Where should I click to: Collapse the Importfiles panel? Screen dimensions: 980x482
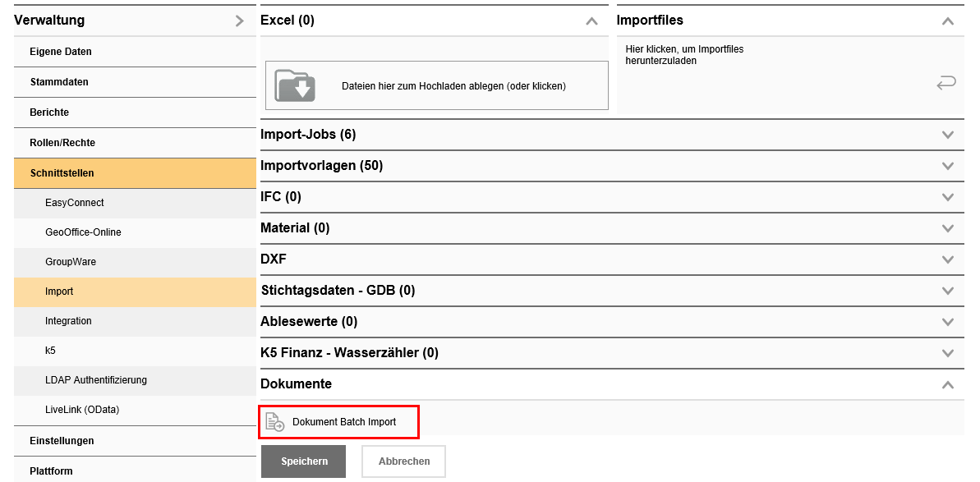948,21
